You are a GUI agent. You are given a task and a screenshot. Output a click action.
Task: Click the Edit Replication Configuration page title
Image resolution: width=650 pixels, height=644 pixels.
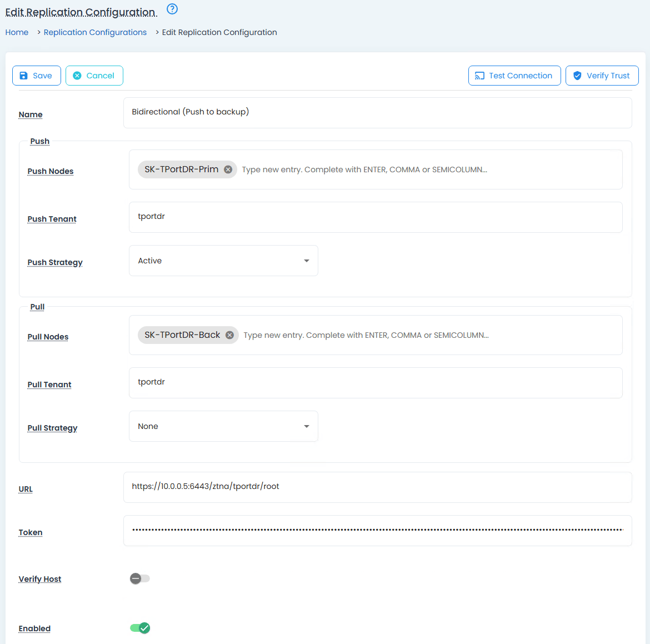pos(81,12)
